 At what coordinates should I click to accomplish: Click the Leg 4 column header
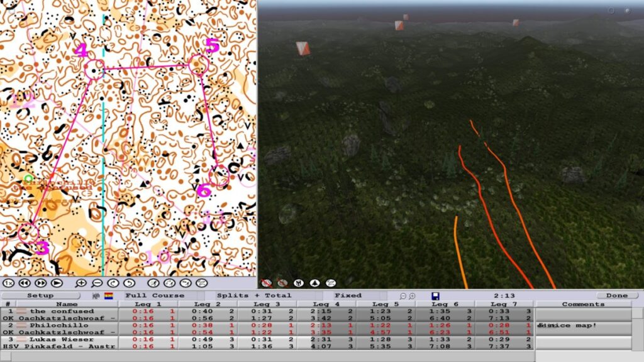pyautogui.click(x=326, y=304)
